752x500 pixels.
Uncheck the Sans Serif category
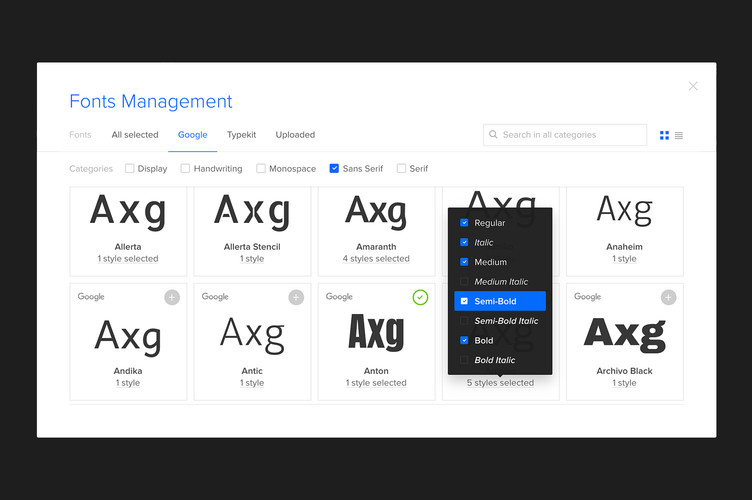pos(334,168)
